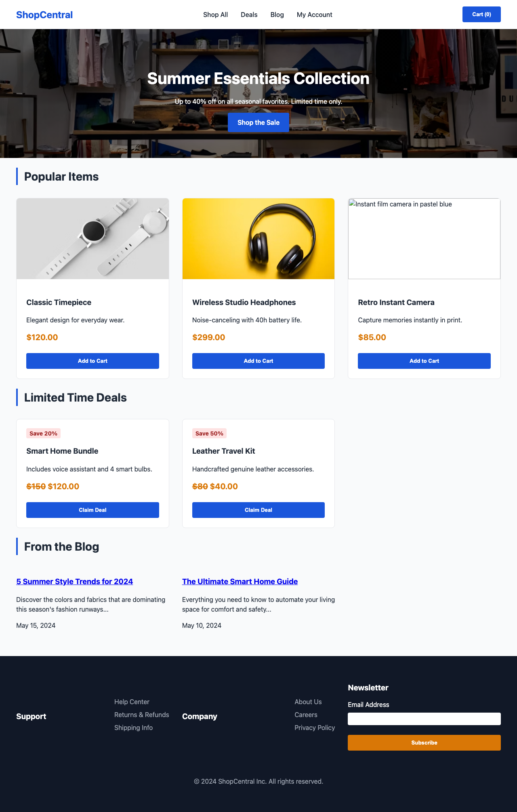Open the 5 Summer Style Trends article
The width and height of the screenshot is (517, 812).
pyautogui.click(x=74, y=581)
